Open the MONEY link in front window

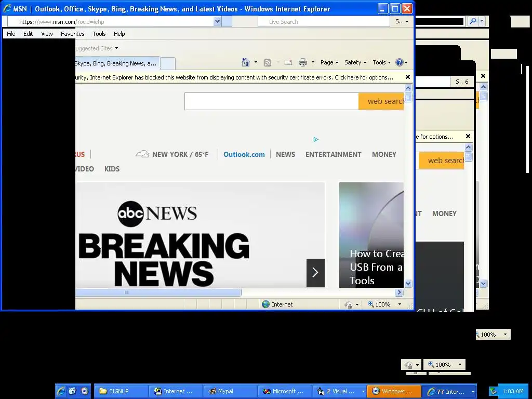click(384, 154)
